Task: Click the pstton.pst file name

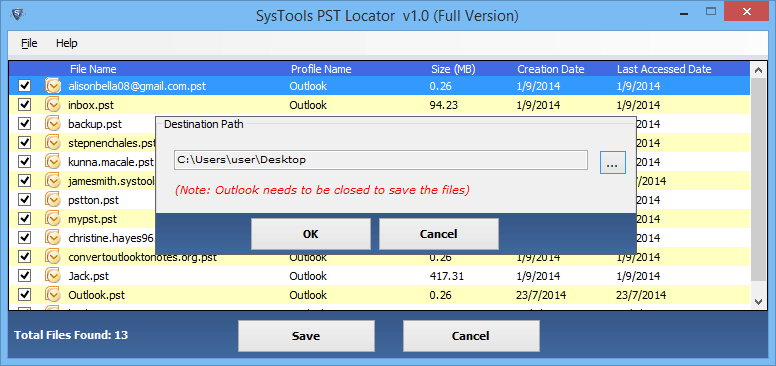Action: point(94,200)
